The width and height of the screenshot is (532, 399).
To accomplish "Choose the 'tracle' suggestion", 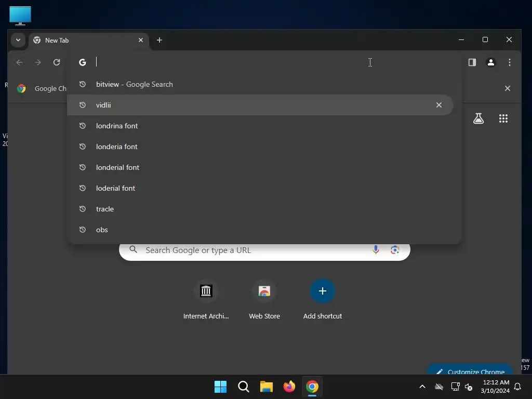I will (x=260, y=209).
